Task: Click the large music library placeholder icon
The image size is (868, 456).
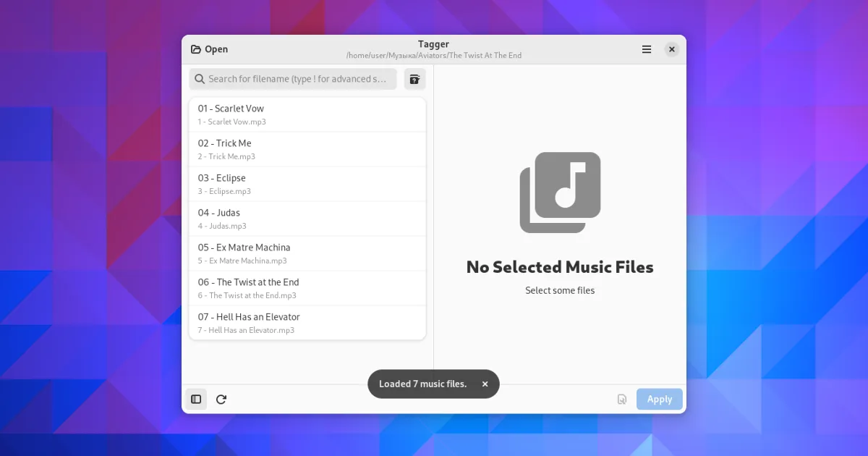Action: [560, 193]
